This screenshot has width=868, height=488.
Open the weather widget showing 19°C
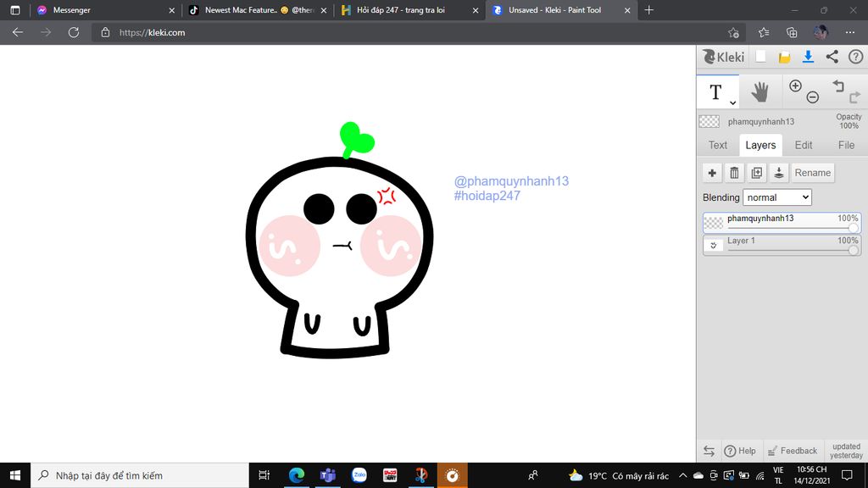[x=619, y=475]
